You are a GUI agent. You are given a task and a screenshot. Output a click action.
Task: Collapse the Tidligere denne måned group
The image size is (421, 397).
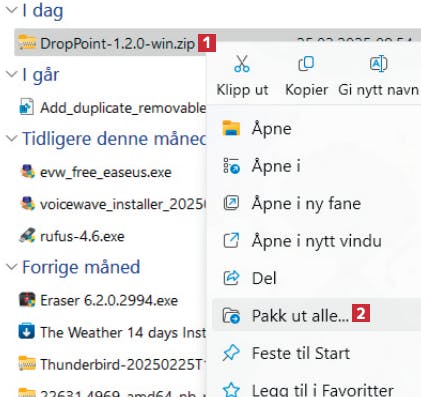point(12,138)
